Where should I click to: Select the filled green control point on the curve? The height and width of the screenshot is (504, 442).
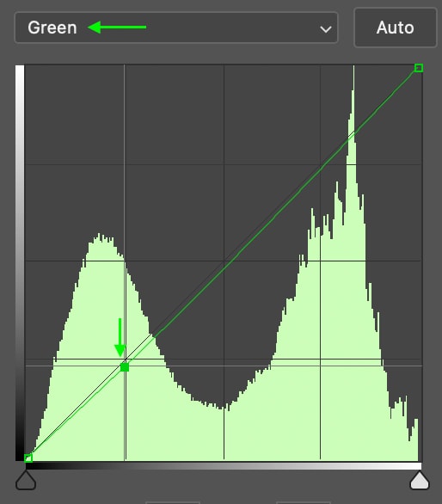pos(125,367)
